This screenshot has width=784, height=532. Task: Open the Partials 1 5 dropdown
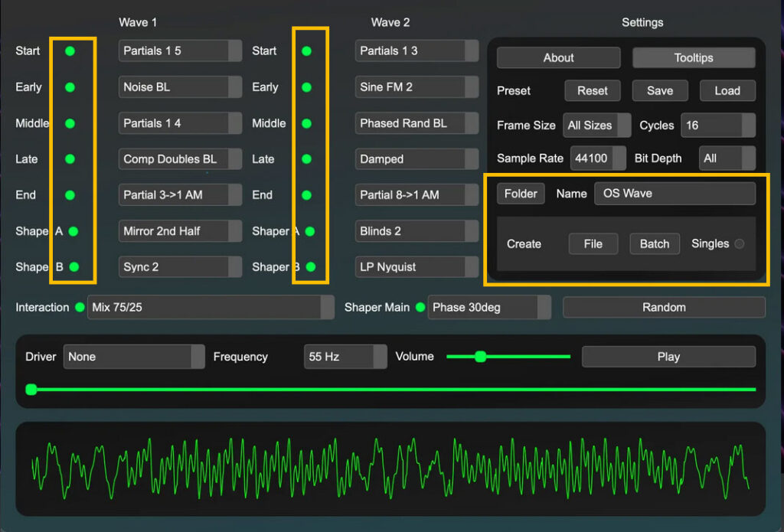pyautogui.click(x=179, y=51)
